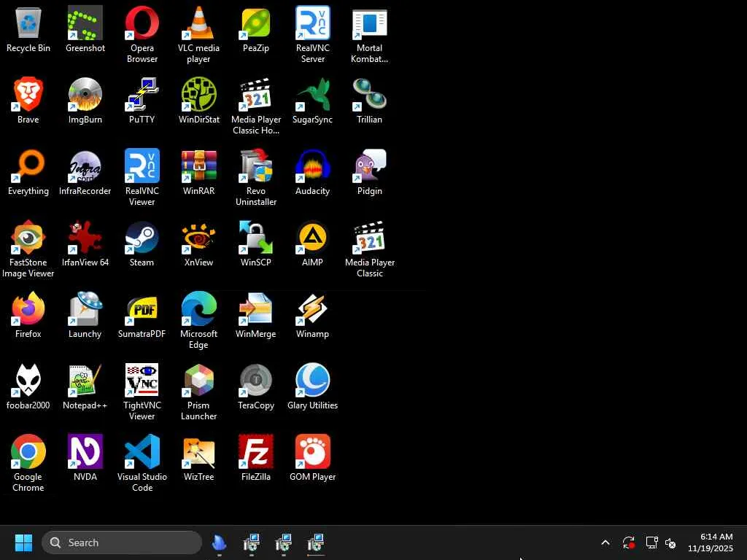Click the Everything search icon
Viewport: 747px width, 560px height.
[28, 166]
